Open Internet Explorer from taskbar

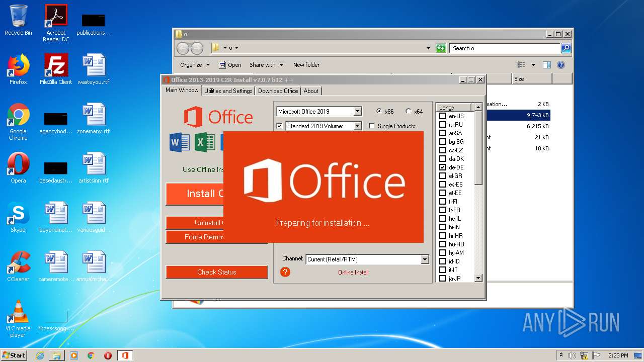tap(40, 355)
